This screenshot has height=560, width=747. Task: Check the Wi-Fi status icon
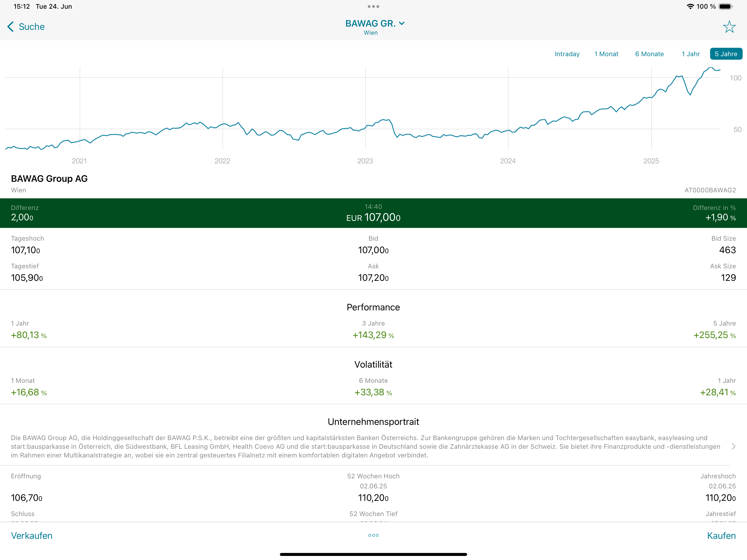coord(690,7)
